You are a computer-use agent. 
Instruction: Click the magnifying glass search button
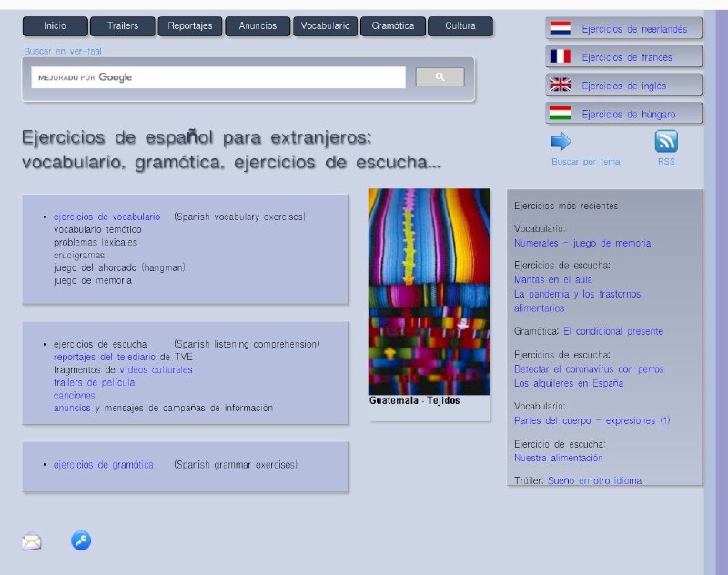click(x=440, y=77)
